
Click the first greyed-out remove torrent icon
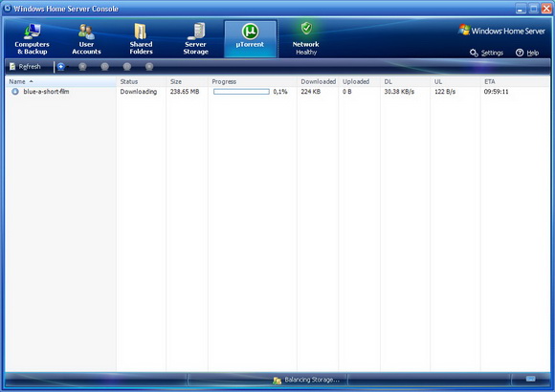(82, 67)
